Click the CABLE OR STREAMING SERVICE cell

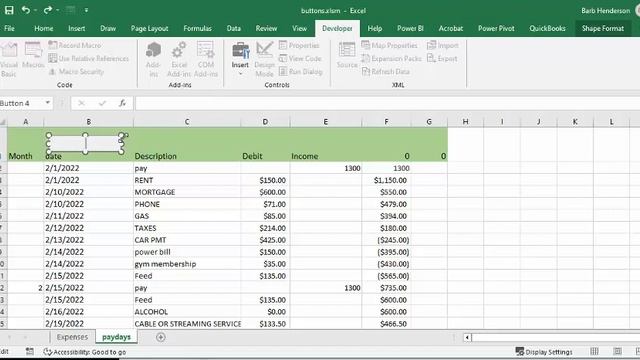(x=187, y=323)
